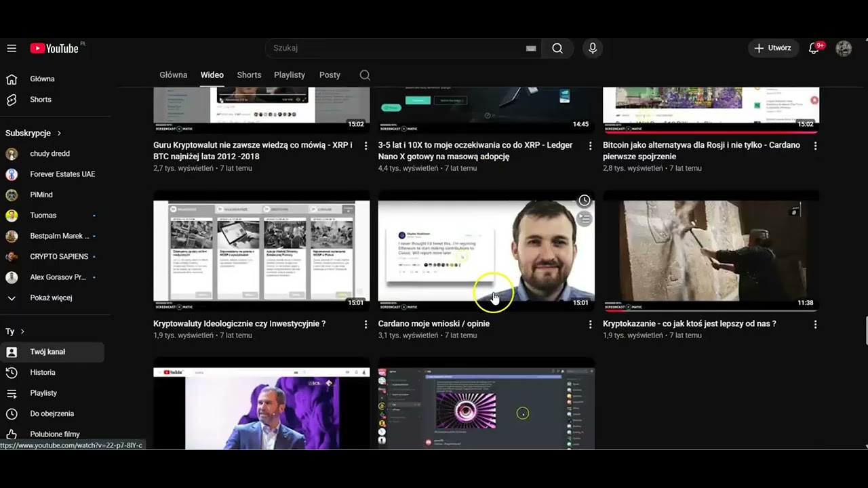This screenshot has height=488, width=868.
Task: Open options for Kryptokazanie video
Action: (x=815, y=325)
